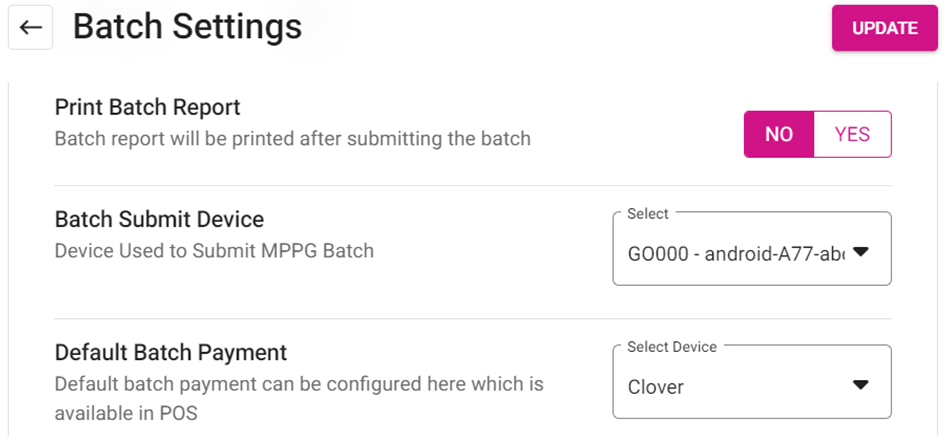946x436 pixels.
Task: Set Print Batch Report to NO
Action: click(779, 134)
